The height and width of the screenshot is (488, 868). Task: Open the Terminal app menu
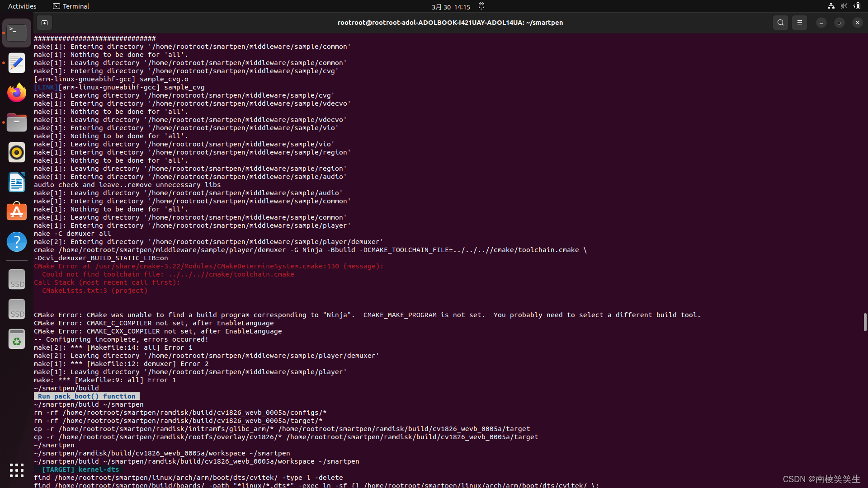tap(71, 6)
